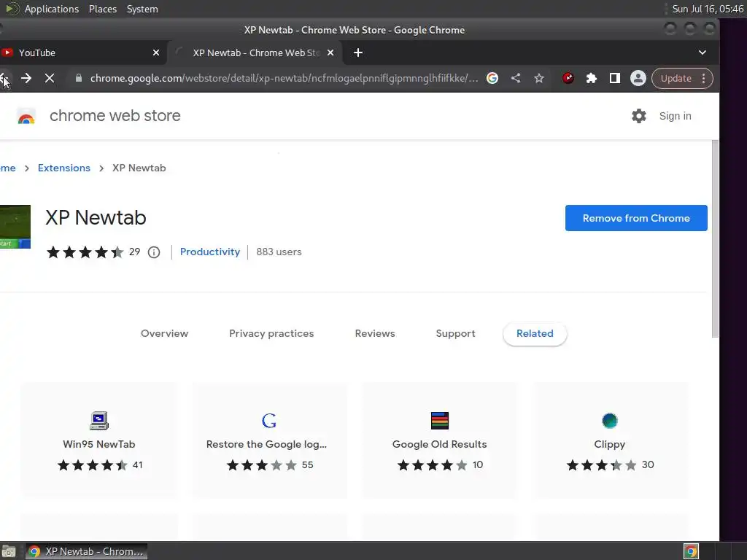Stop page loading with the X button
The height and width of the screenshot is (560, 747).
click(50, 78)
